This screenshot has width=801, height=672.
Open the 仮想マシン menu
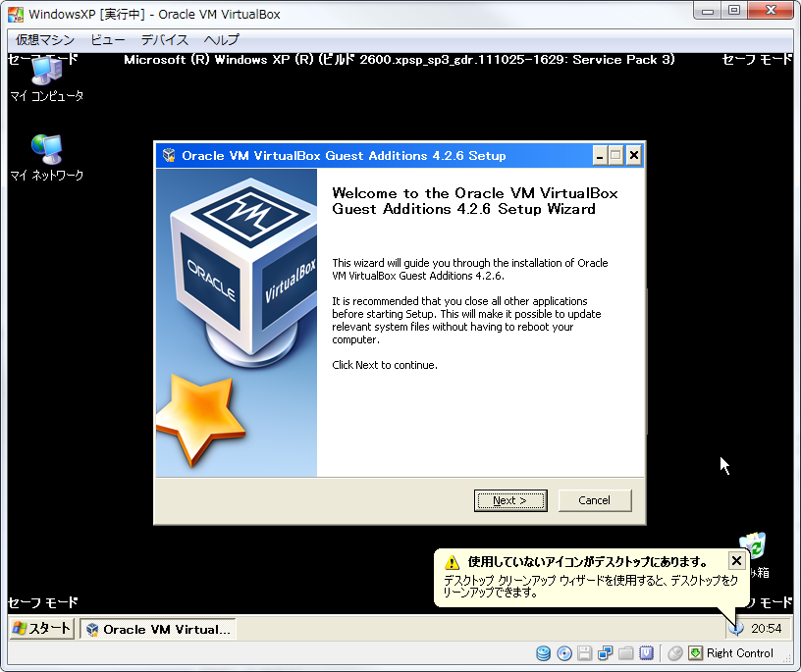(45, 40)
